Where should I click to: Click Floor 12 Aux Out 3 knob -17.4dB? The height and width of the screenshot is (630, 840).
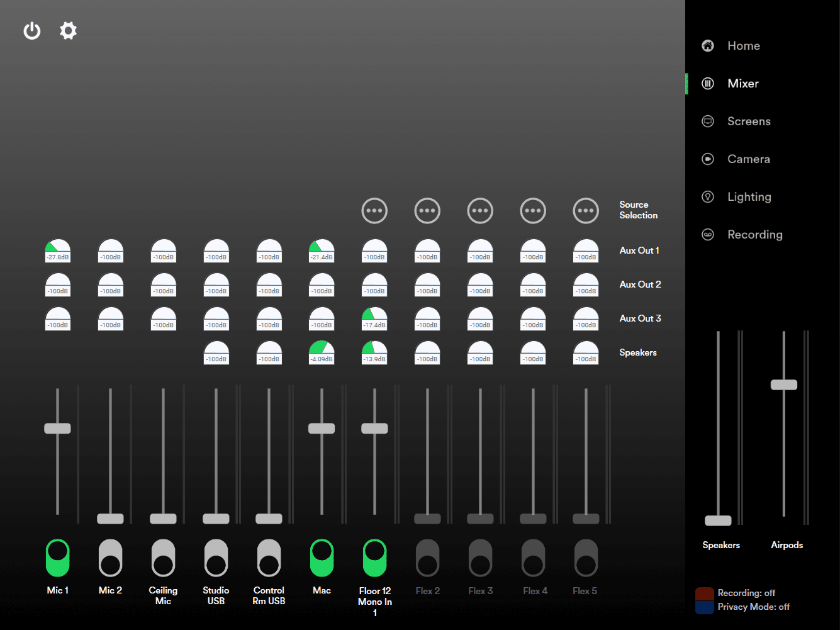pos(374,318)
